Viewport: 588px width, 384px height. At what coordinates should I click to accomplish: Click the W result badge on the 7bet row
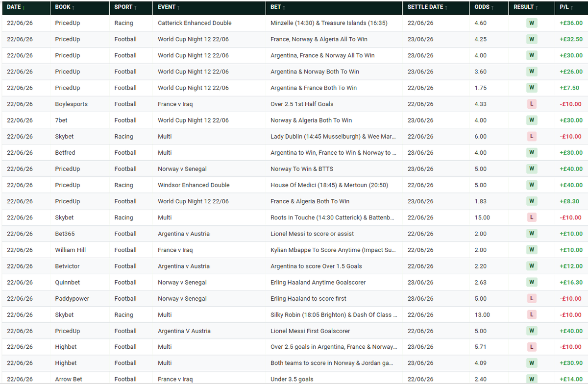[x=532, y=120]
